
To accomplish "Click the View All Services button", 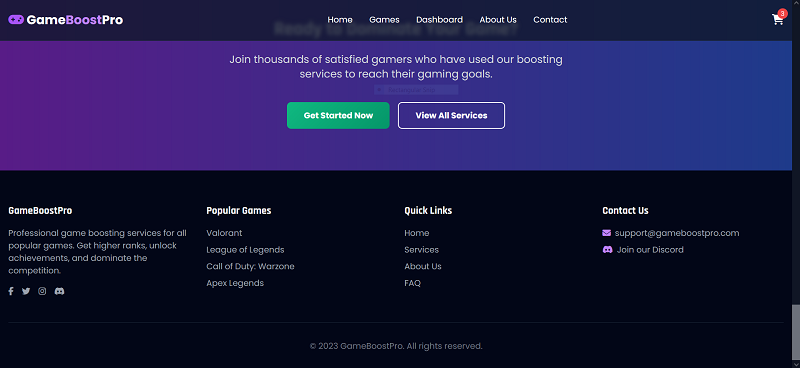I will (x=452, y=115).
